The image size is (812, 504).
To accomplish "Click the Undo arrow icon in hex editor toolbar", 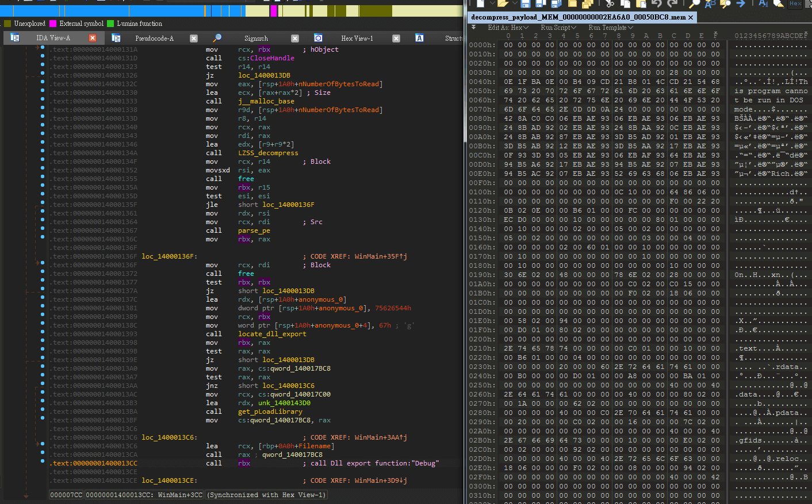I will (657, 3).
